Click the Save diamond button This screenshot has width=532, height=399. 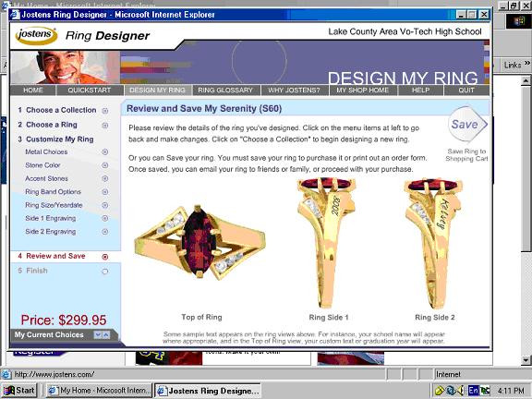467,125
